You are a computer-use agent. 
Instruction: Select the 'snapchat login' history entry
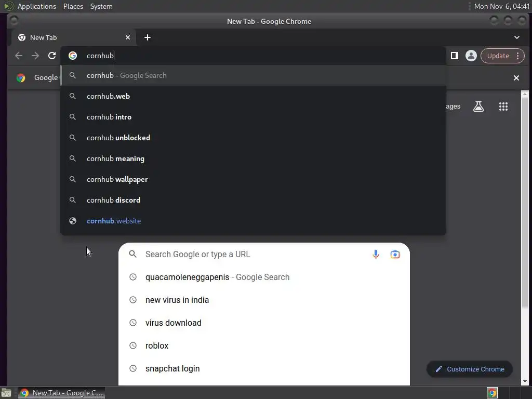coord(264,368)
